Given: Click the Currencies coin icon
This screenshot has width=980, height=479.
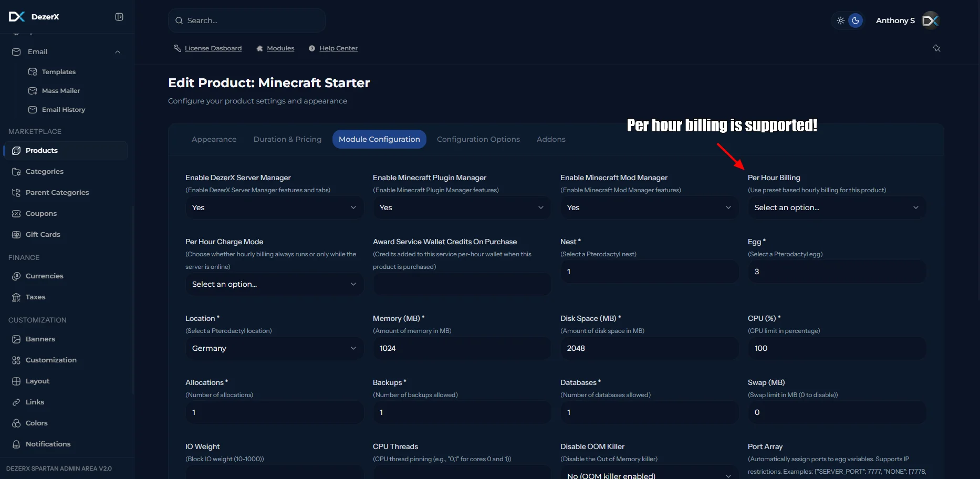Looking at the screenshot, I should (x=16, y=276).
